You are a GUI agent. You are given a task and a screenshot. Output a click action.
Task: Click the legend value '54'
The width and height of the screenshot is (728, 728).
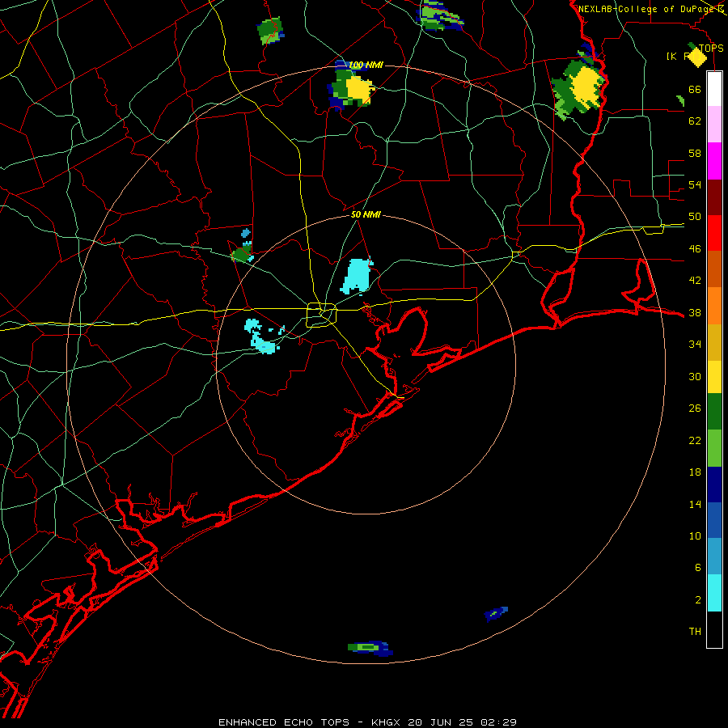(695, 184)
